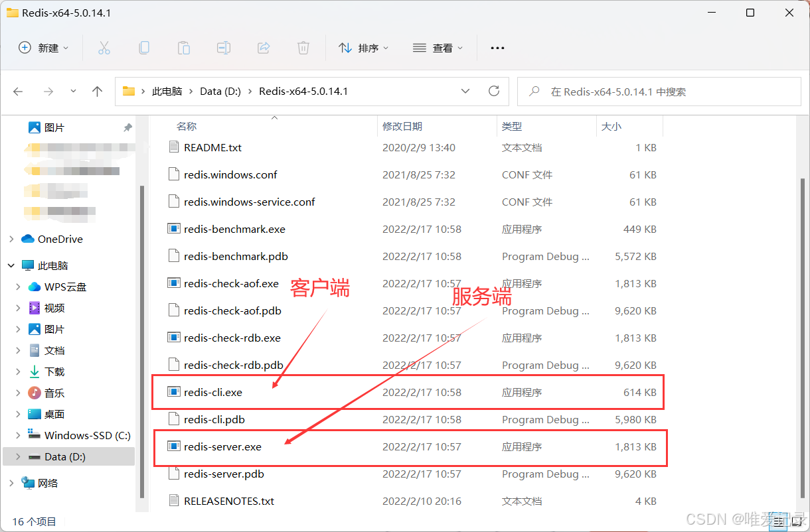Screen dimensions: 810x532
Task: Open address bar history dropdown
Action: coord(465,91)
